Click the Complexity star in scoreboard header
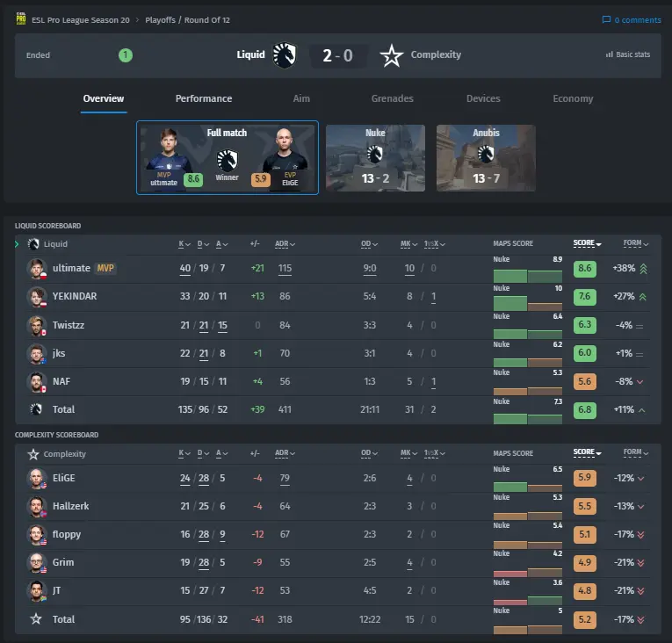 (33, 454)
